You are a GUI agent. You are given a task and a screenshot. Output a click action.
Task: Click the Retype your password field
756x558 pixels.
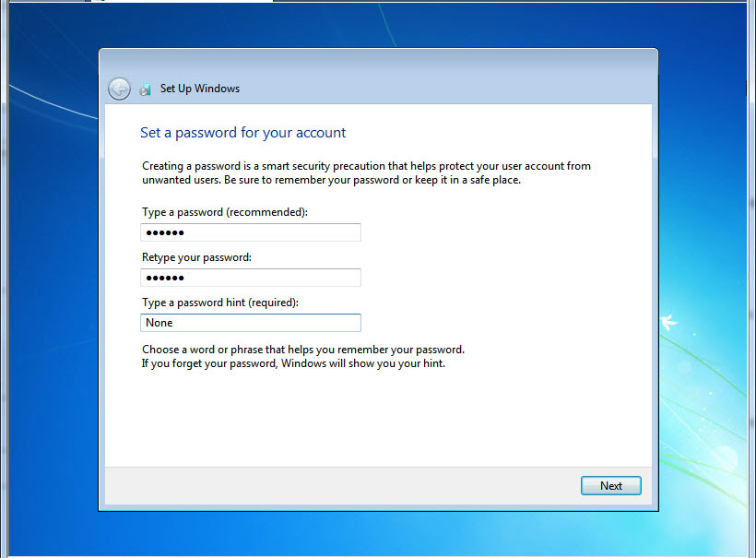pyautogui.click(x=250, y=277)
